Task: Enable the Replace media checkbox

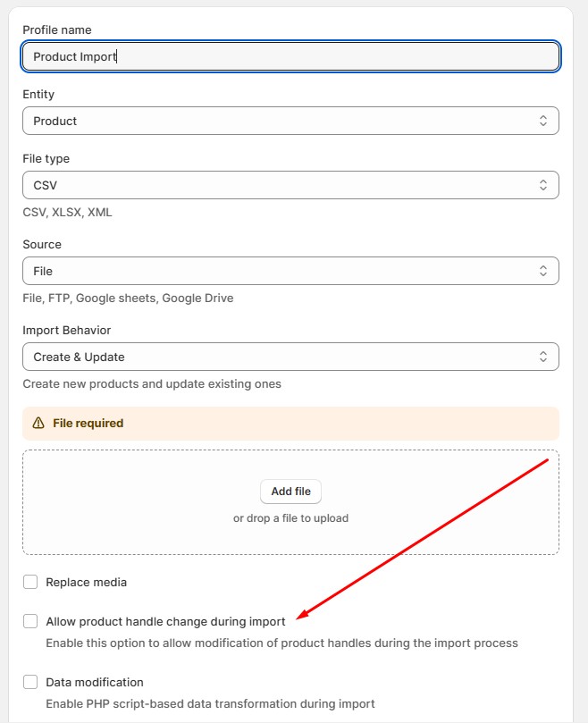Action: coord(29,582)
